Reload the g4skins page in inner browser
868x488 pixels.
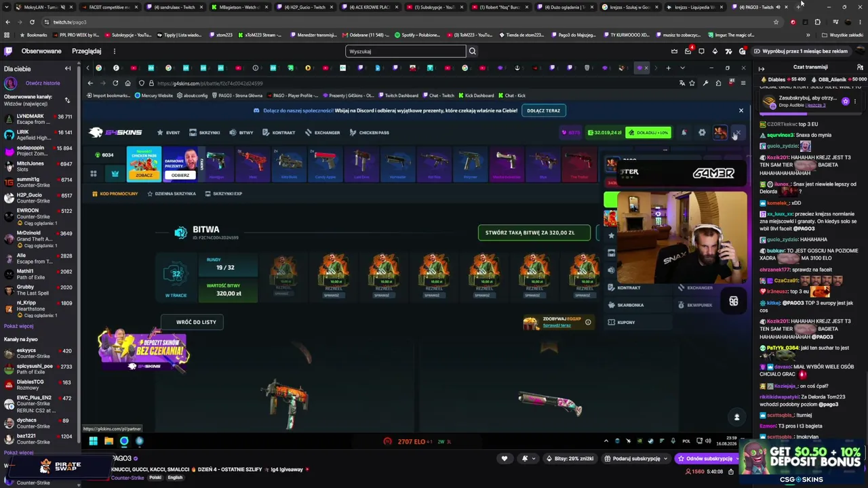coord(115,83)
